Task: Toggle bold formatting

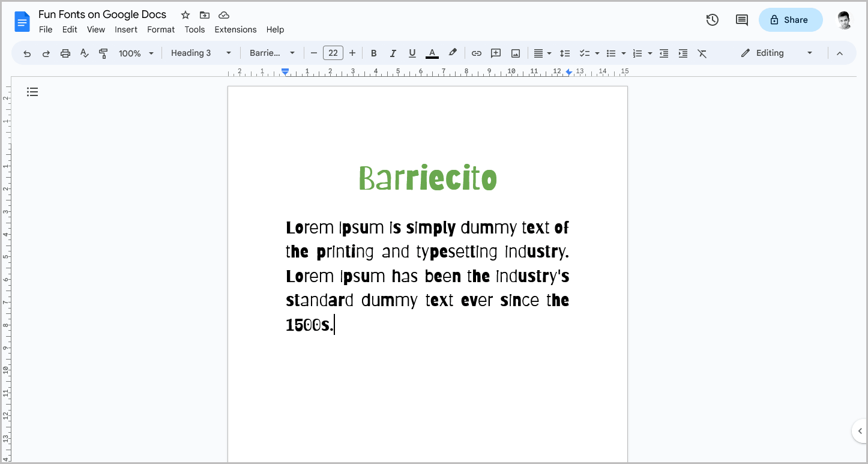Action: [373, 53]
